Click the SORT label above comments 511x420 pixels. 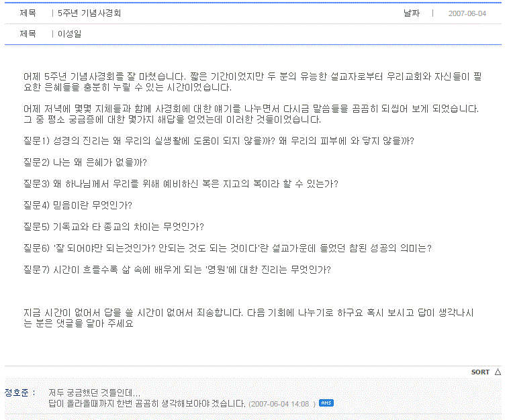pyautogui.click(x=480, y=372)
